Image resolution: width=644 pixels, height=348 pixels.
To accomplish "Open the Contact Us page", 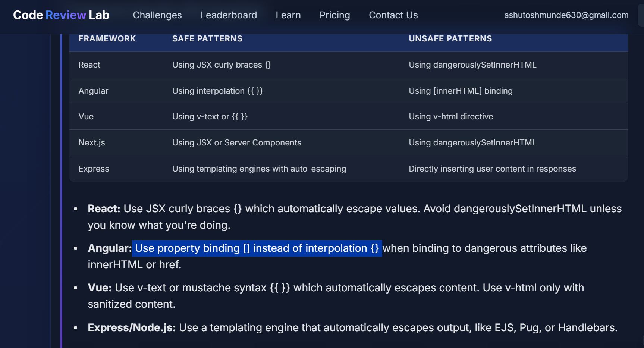I will pyautogui.click(x=393, y=15).
